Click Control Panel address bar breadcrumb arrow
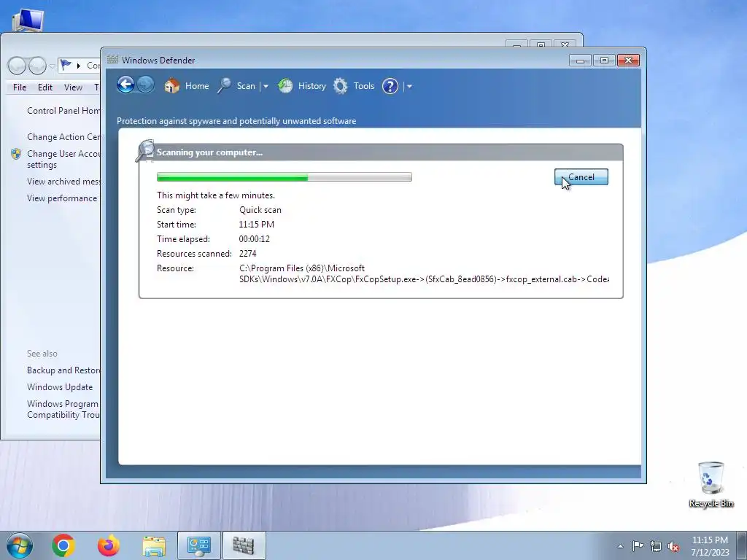Viewport: 747px width, 560px height. click(79, 65)
